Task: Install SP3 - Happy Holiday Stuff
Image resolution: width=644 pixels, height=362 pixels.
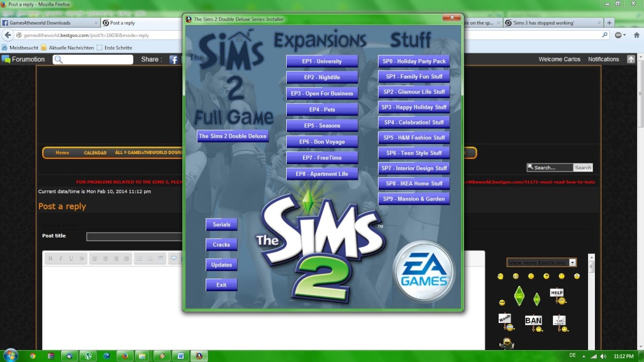Action: click(414, 107)
